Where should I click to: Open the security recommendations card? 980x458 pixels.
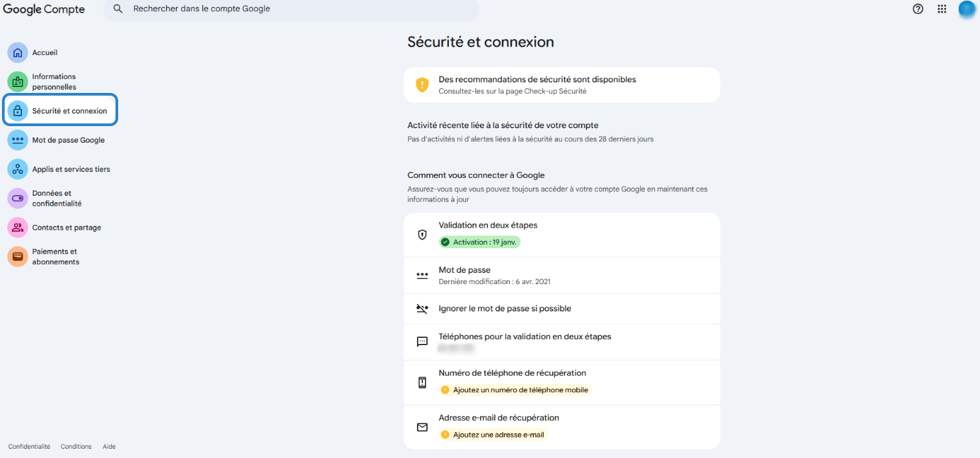pyautogui.click(x=562, y=85)
